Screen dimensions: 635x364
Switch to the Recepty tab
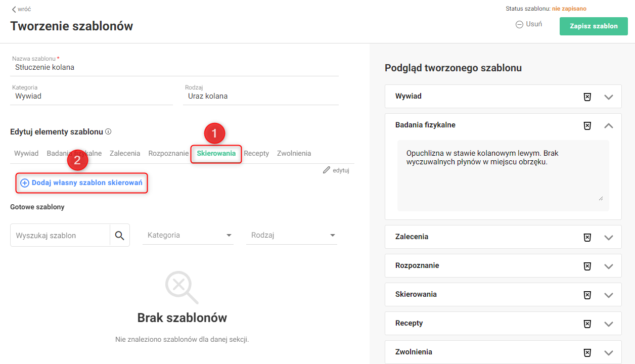[256, 153]
